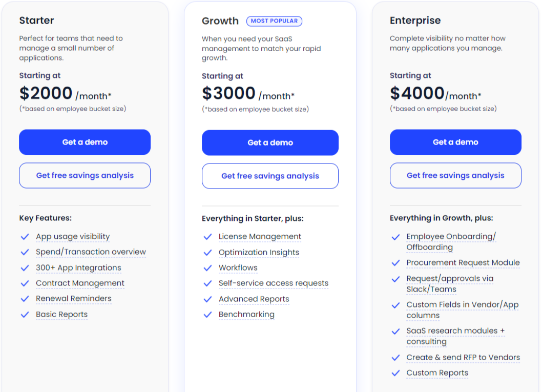The width and height of the screenshot is (543, 392).
Task: Click the checkmark next to Advanced Reports
Action: point(207,299)
